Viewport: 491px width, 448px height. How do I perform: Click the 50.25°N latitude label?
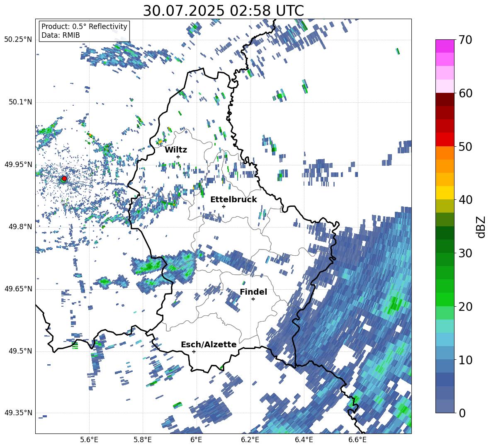point(18,40)
